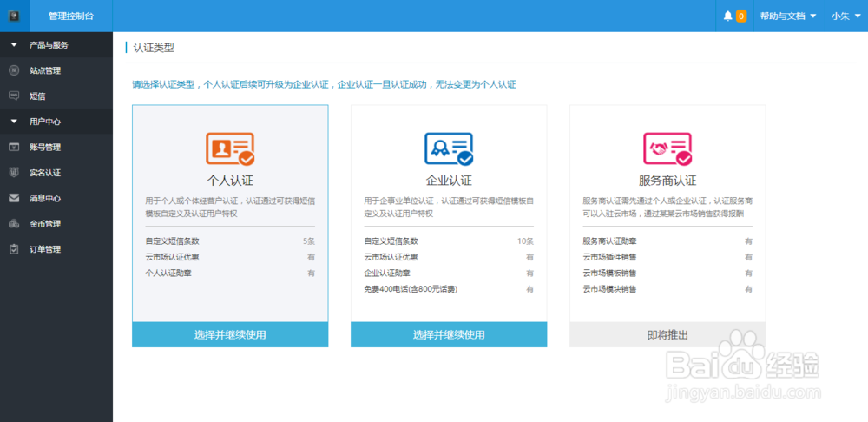The height and width of the screenshot is (422, 868).
Task: Click 自定义短信条数 row in 个人认证 card
Action: 230,241
